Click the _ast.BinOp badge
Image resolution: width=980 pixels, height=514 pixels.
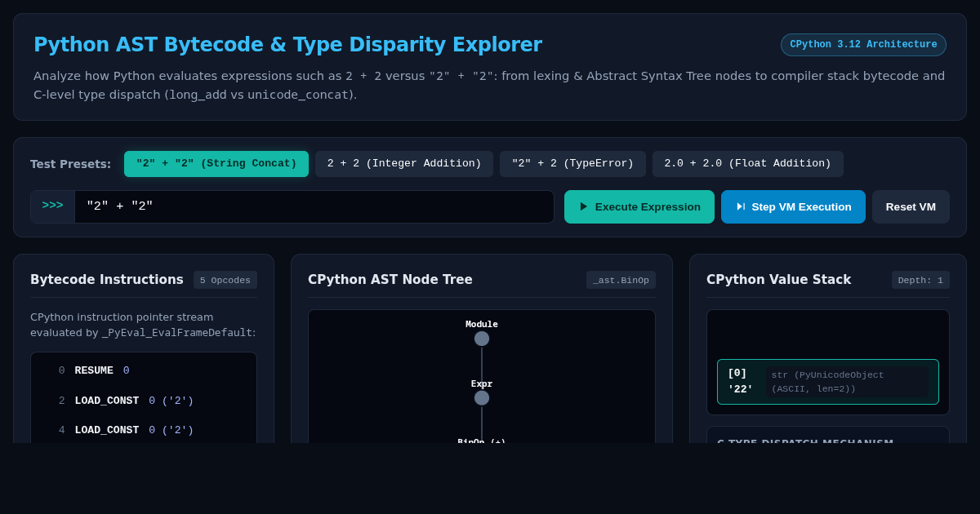click(621, 280)
